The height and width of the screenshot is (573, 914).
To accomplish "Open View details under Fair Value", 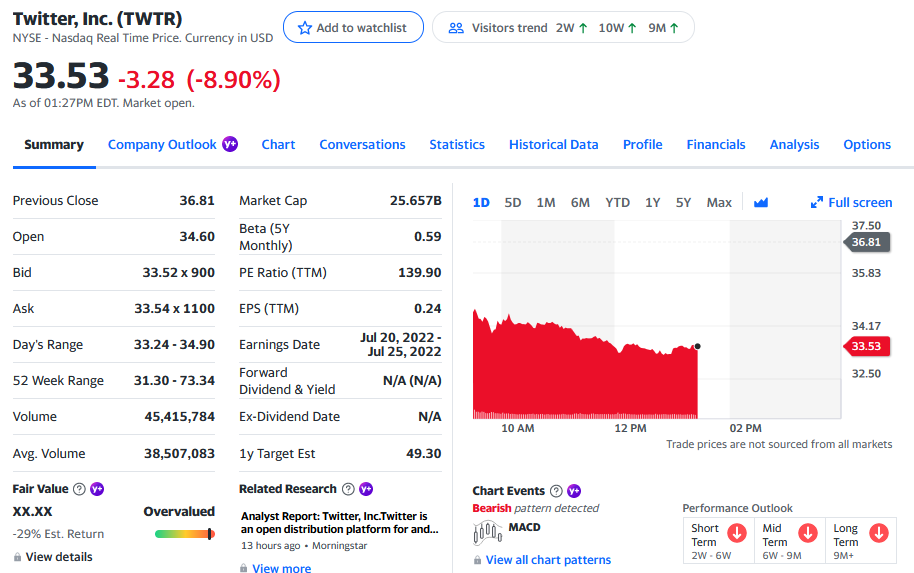I will click(59, 557).
